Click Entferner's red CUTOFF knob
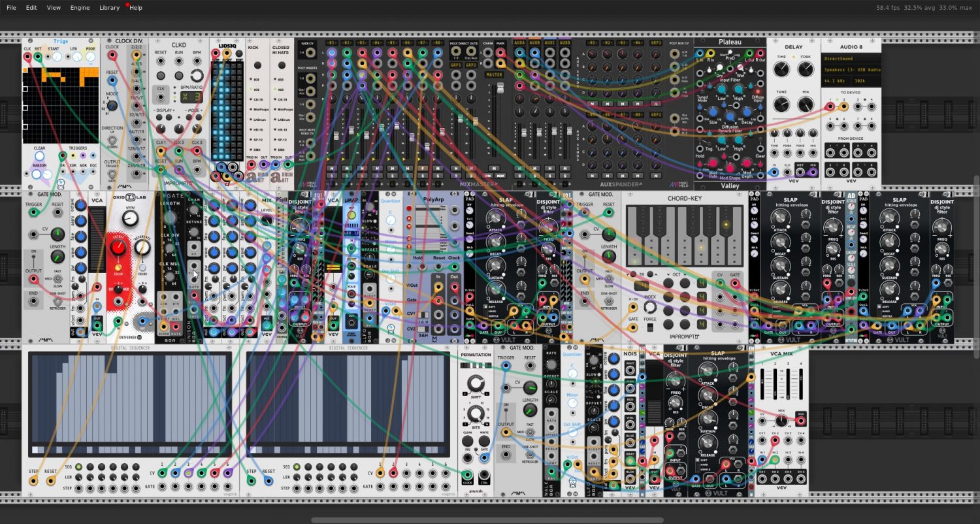This screenshot has height=524, width=980. coord(118,248)
